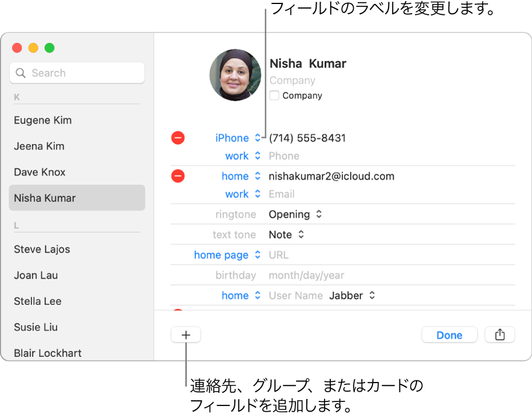This screenshot has height=418, width=532.
Task: Finish editing with the Done button
Action: 449,335
